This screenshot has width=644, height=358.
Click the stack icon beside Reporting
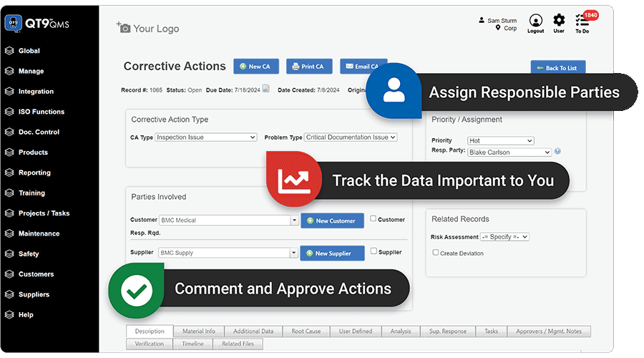(9, 173)
